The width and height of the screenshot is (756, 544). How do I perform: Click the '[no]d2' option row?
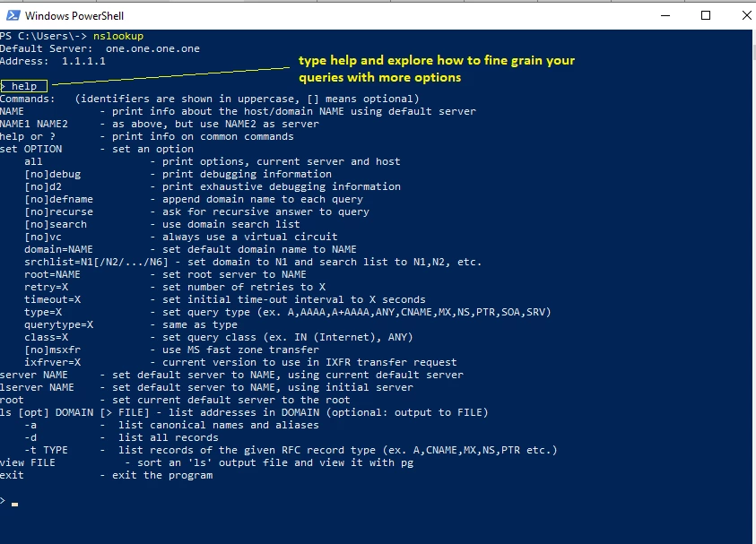tap(213, 186)
